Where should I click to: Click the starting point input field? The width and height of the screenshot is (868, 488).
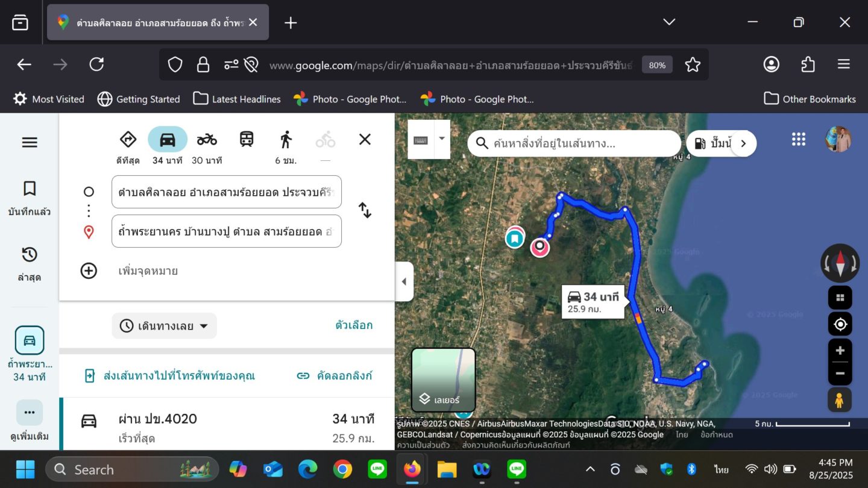226,192
